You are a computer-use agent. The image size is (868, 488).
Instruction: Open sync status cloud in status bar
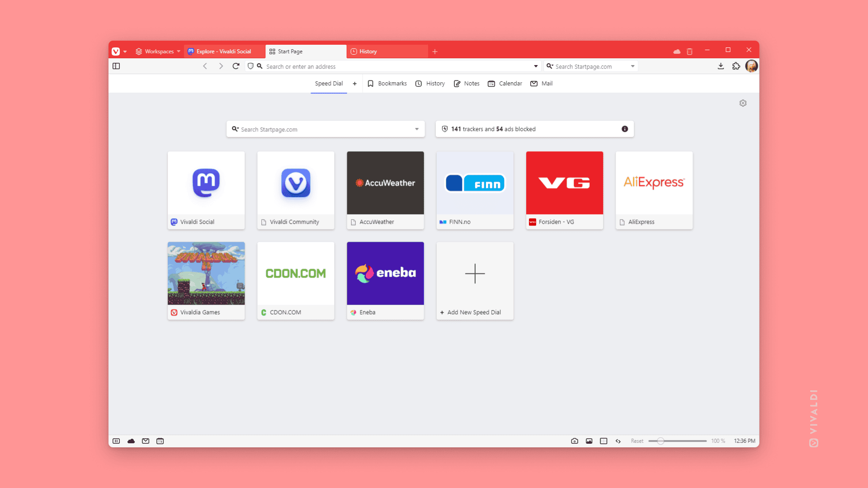click(131, 441)
